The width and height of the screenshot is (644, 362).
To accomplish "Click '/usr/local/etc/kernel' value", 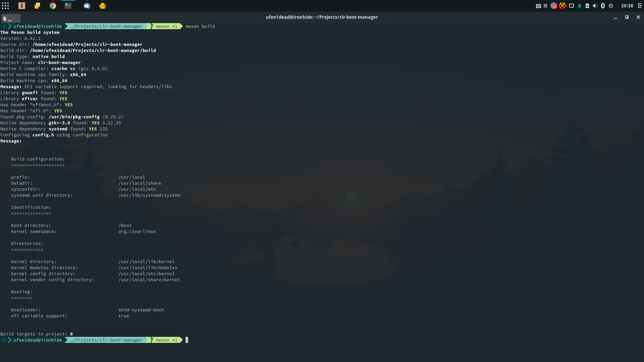I will pos(147,274).
